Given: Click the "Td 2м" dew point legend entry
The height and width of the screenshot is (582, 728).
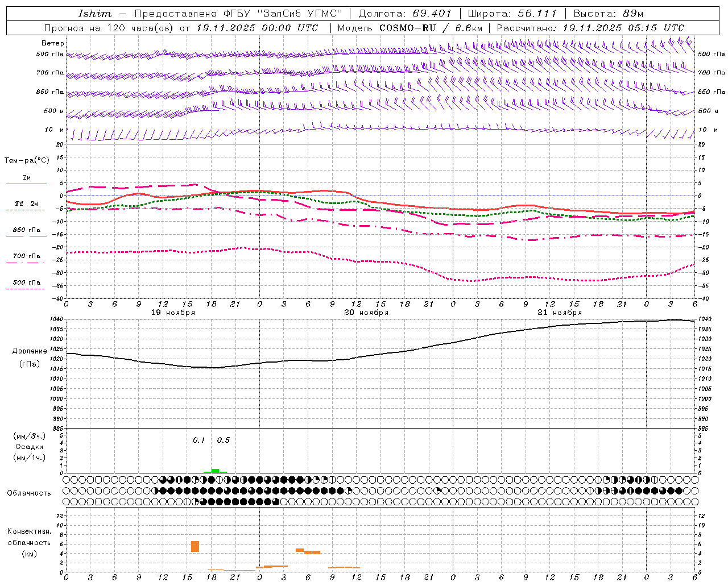Looking at the screenshot, I should click(27, 203).
